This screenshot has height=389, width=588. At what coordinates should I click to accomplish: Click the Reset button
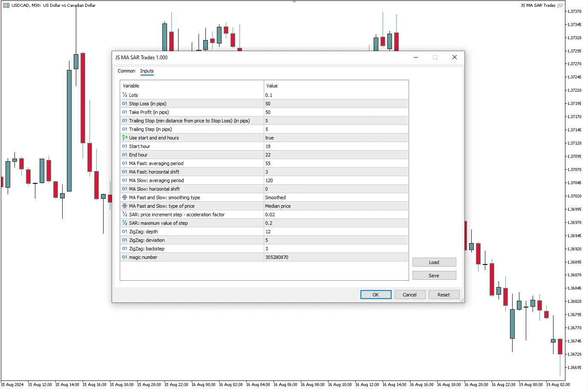tap(444, 295)
